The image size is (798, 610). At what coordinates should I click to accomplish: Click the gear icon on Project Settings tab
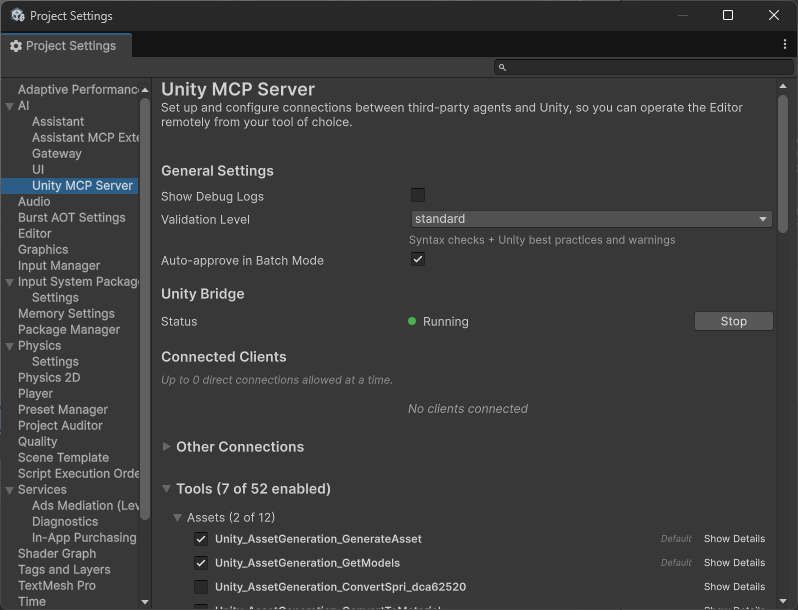(x=16, y=46)
